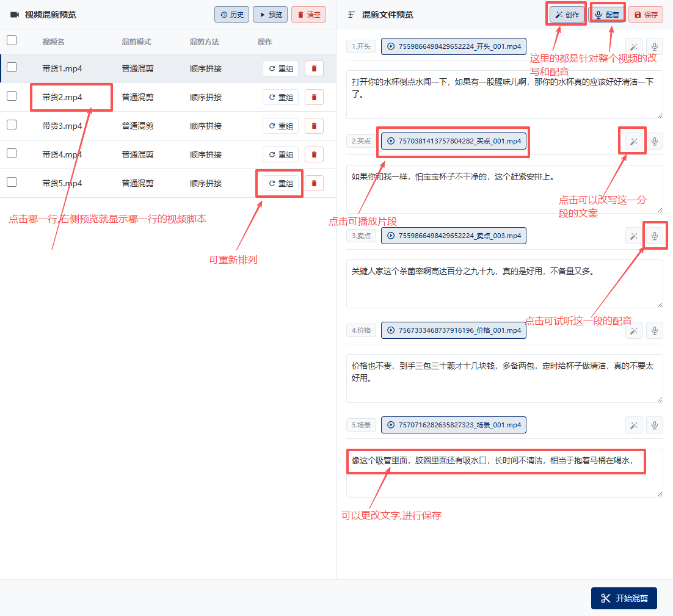Delete 带货2.mp4 using trash icon
The image size is (673, 616).
(314, 98)
